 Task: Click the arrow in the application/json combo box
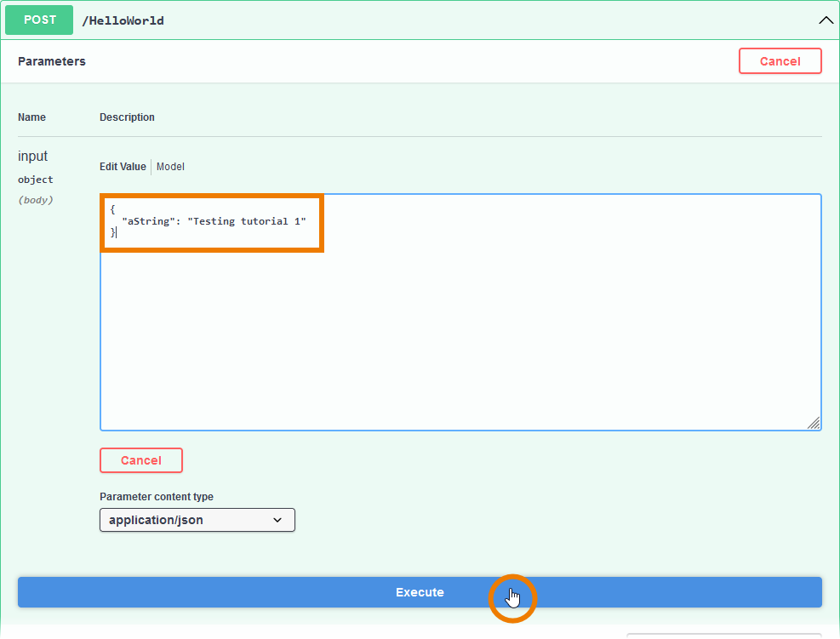point(277,520)
